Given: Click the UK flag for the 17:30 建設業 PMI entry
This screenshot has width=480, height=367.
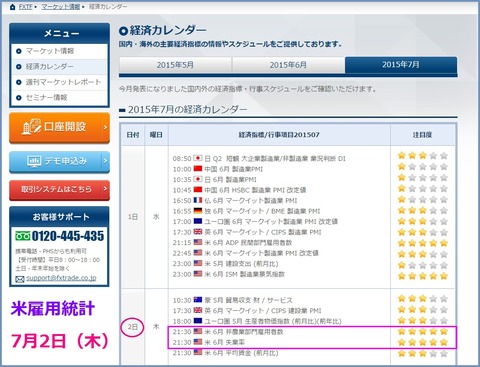Looking at the screenshot, I should click(x=198, y=310).
